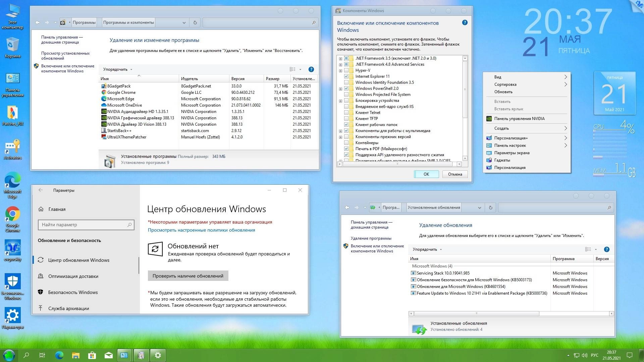This screenshot has width=644, height=362.
Task: Open the Activators desktop icon
Action: (x=12, y=149)
